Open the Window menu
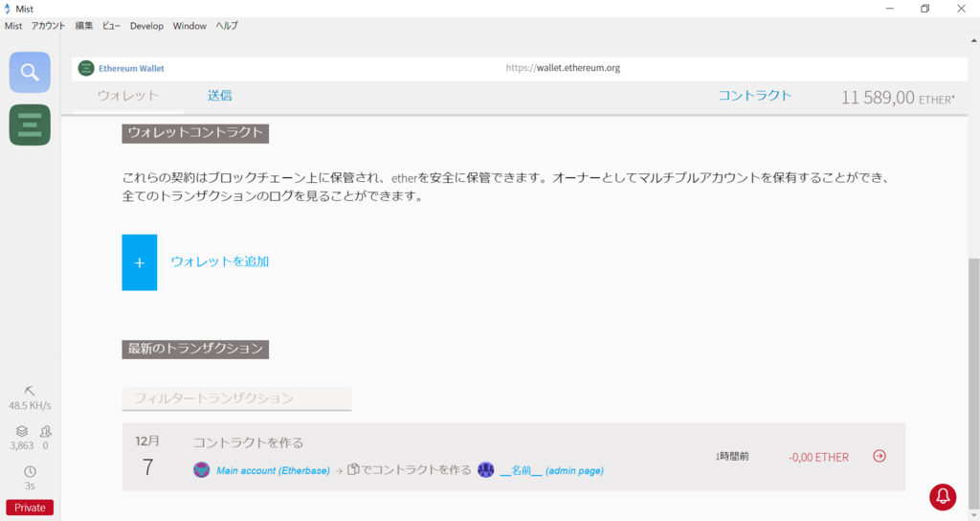The width and height of the screenshot is (980, 521). click(189, 26)
